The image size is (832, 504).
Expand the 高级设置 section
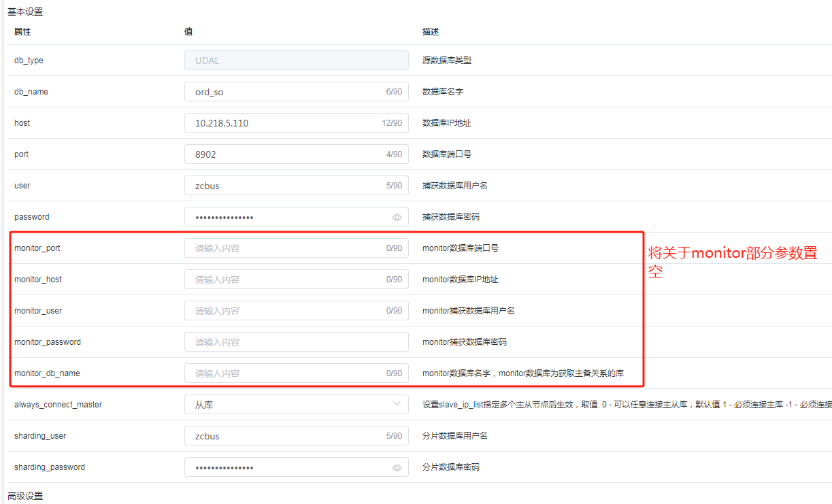tap(25, 497)
